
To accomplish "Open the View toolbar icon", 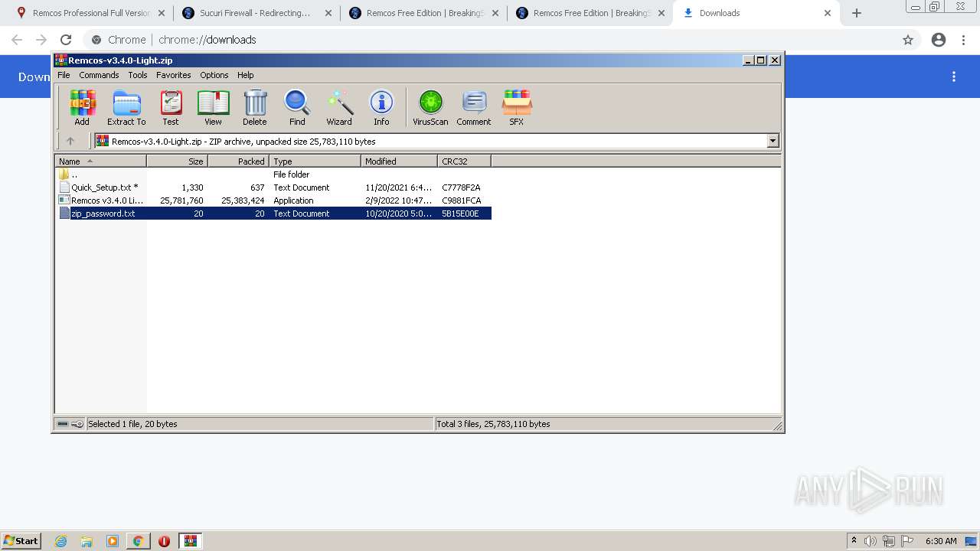I will coord(213,107).
